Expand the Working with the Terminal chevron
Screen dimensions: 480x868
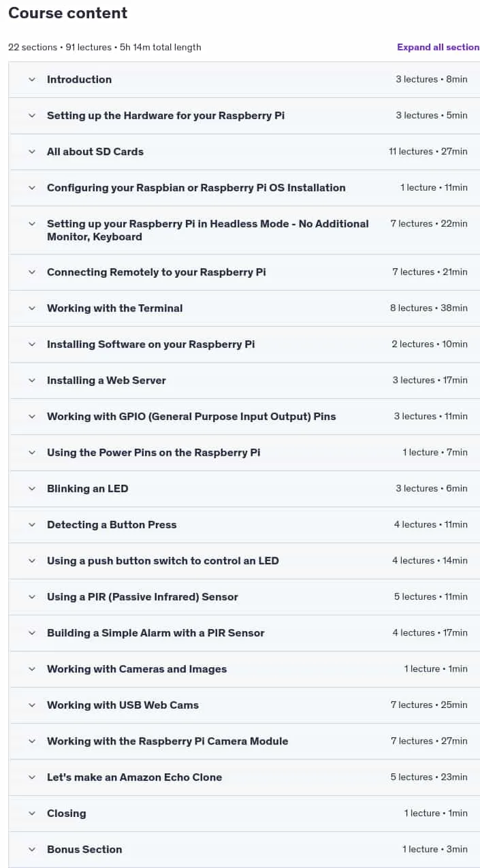tap(31, 308)
